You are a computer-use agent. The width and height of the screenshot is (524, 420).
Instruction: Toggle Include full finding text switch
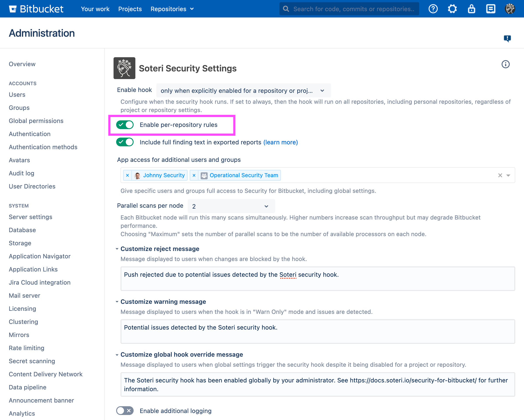pos(125,142)
